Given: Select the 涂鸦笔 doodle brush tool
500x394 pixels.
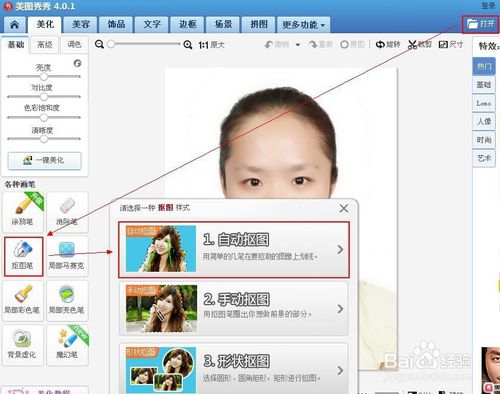Looking at the screenshot, I should point(23,212).
